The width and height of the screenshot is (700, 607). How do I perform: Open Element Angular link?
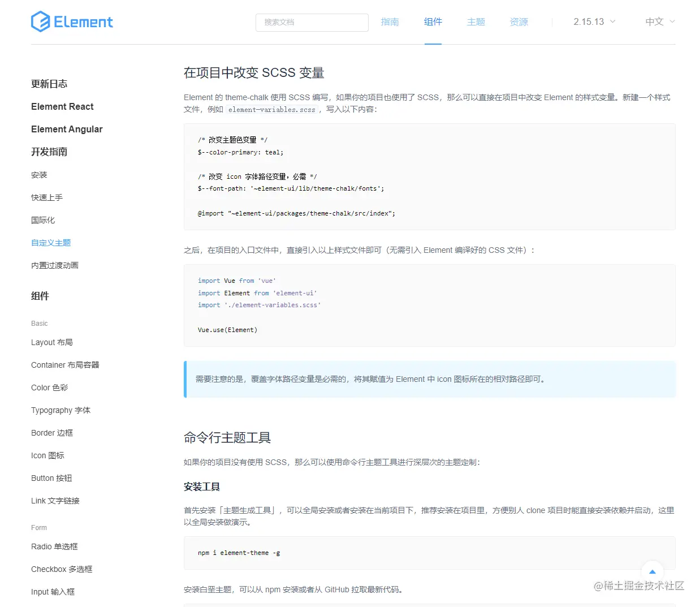click(x=67, y=129)
